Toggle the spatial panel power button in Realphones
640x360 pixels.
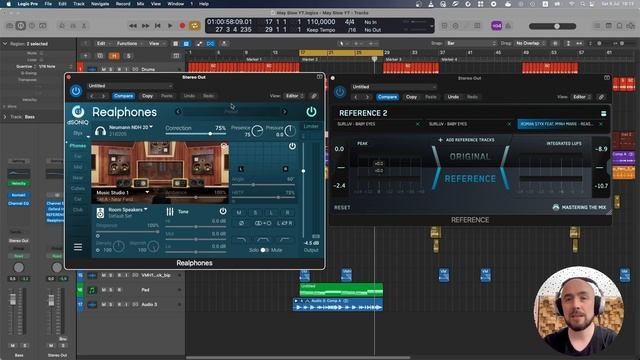(x=292, y=146)
